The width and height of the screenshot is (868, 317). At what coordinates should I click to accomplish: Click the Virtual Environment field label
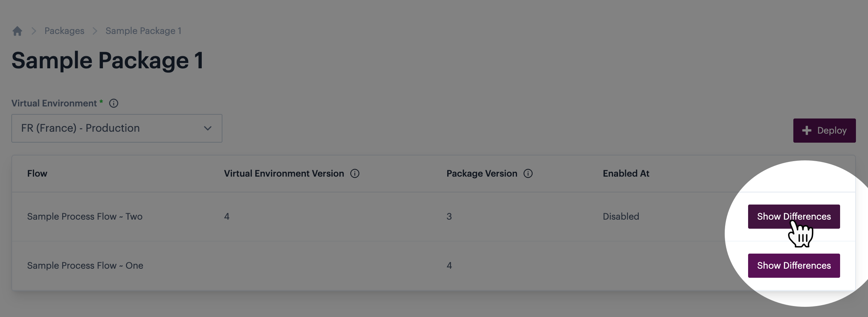(54, 103)
